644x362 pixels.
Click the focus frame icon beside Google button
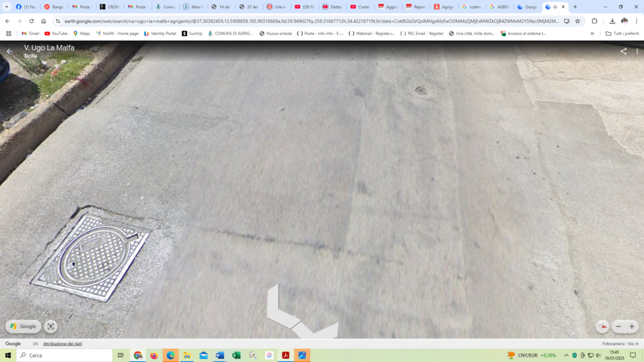[x=51, y=327]
